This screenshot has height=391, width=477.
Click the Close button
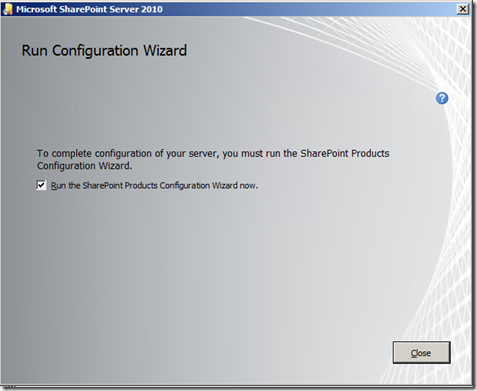pyautogui.click(x=421, y=352)
